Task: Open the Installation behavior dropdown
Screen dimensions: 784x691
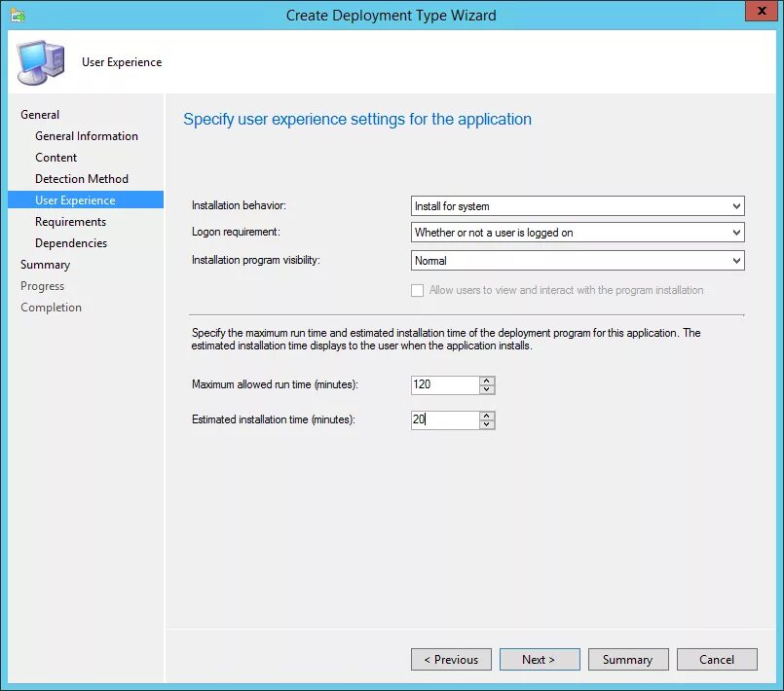Action: pyautogui.click(x=578, y=206)
